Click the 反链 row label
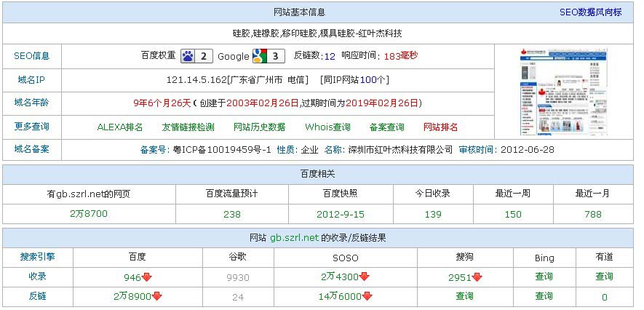This screenshot has width=644, height=310. click(37, 296)
